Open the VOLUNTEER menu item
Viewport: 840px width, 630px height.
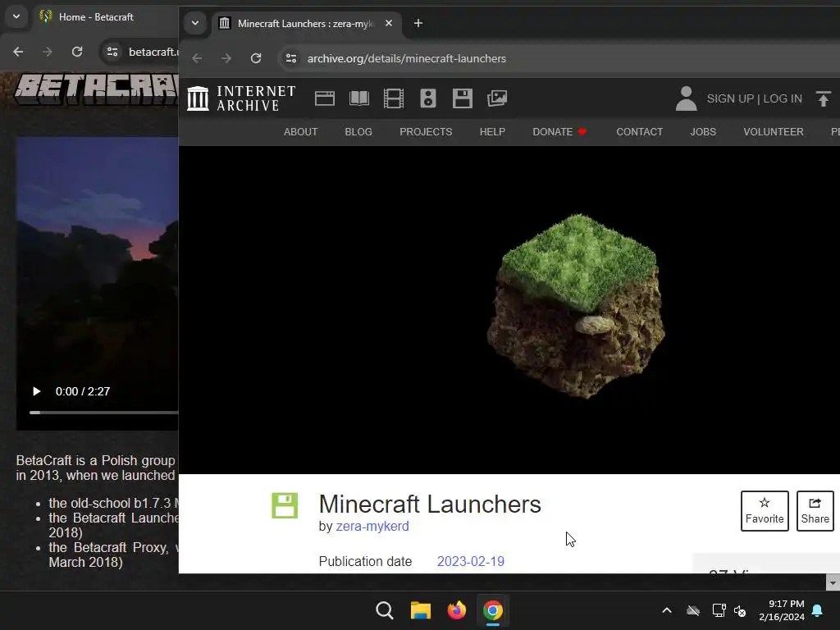coord(774,132)
